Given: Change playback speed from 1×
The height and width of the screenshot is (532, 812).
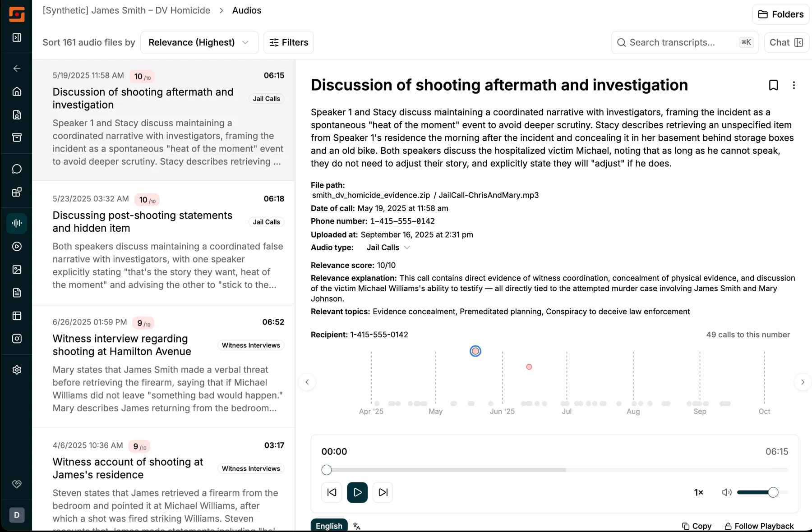Looking at the screenshot, I should pos(699,492).
